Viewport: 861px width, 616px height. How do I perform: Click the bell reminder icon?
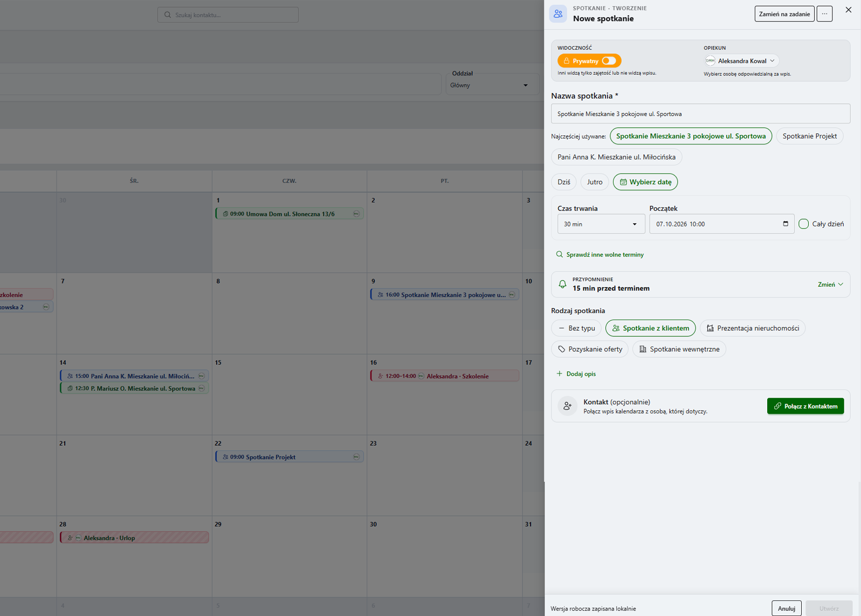(x=562, y=284)
